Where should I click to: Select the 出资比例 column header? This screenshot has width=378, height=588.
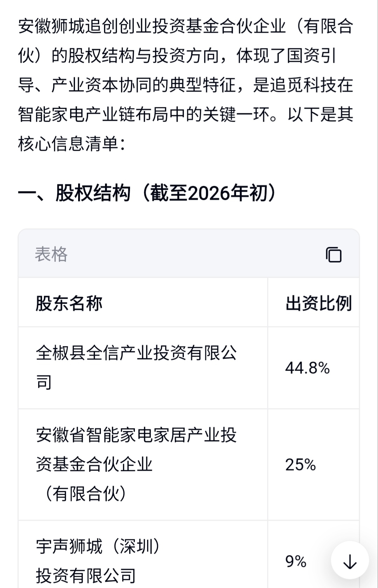tap(318, 303)
